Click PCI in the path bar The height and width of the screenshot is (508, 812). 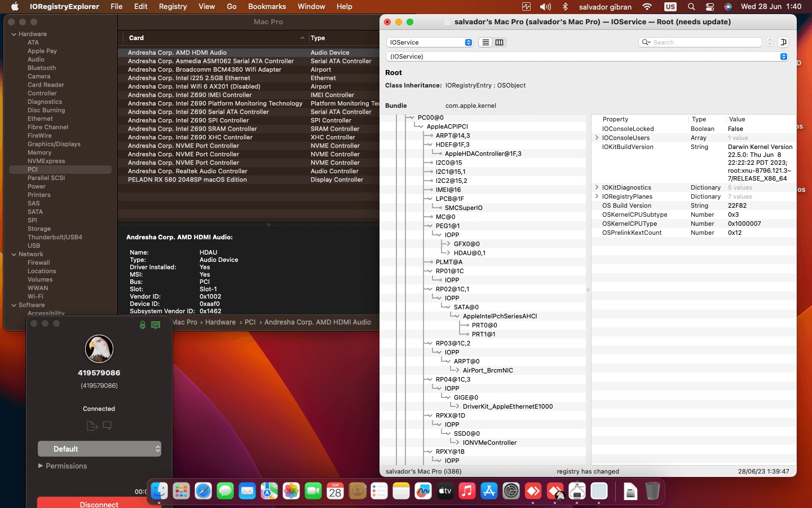250,322
